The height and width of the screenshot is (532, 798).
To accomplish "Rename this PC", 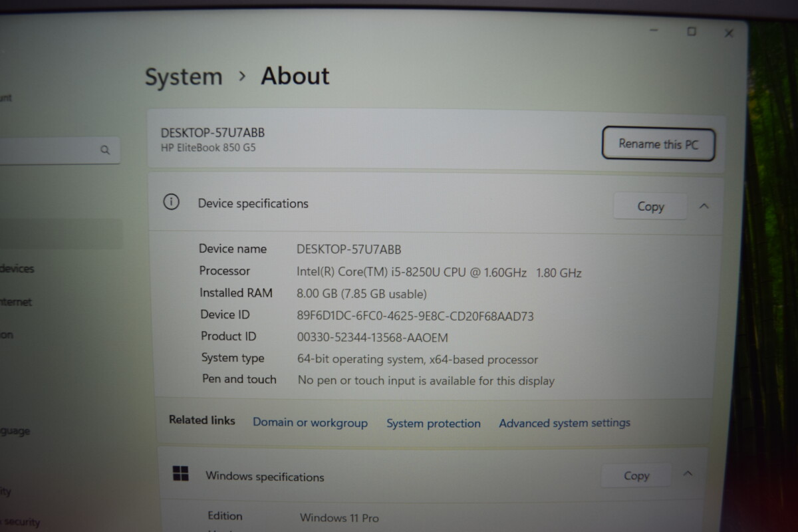I will coord(658,144).
